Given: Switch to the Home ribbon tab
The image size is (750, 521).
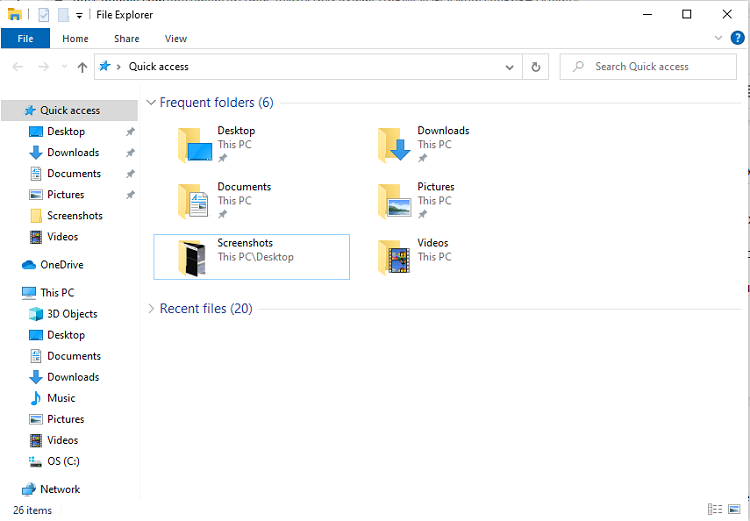Looking at the screenshot, I should click(75, 38).
